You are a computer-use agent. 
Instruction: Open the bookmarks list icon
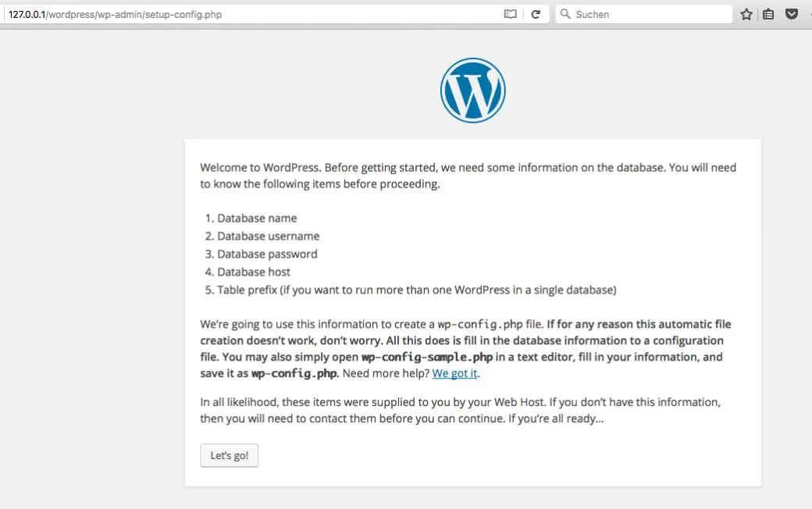(x=768, y=14)
